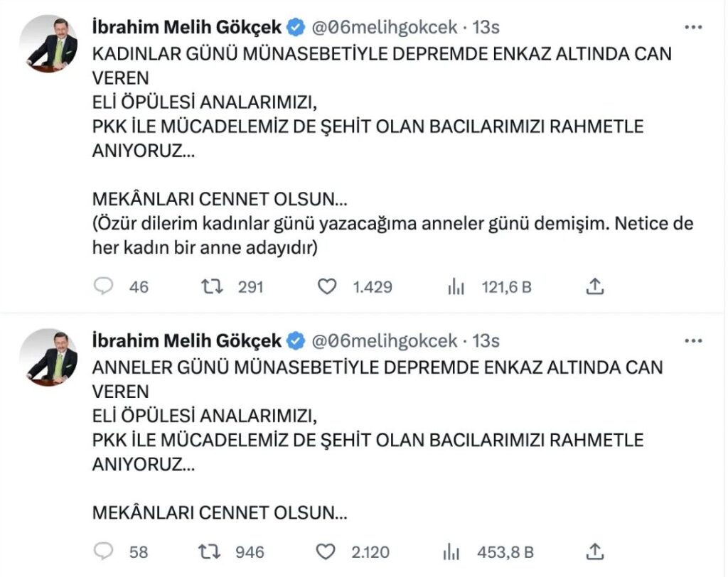Click the @06melihgokcek handle on second tweet
The width and height of the screenshot is (728, 577).
pos(384,341)
